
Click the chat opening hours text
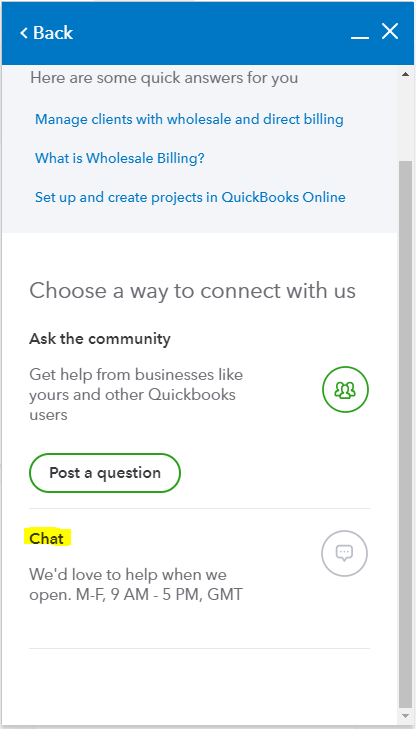pos(136,584)
